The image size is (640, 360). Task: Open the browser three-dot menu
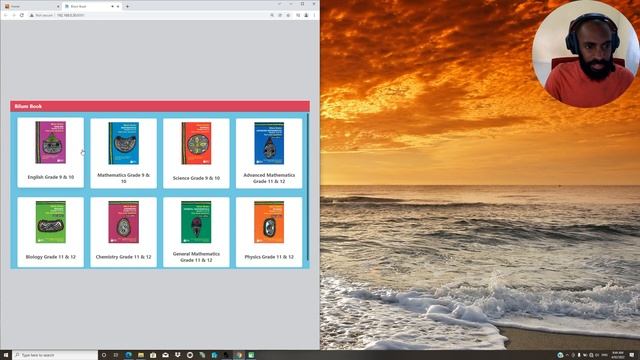coord(314,15)
